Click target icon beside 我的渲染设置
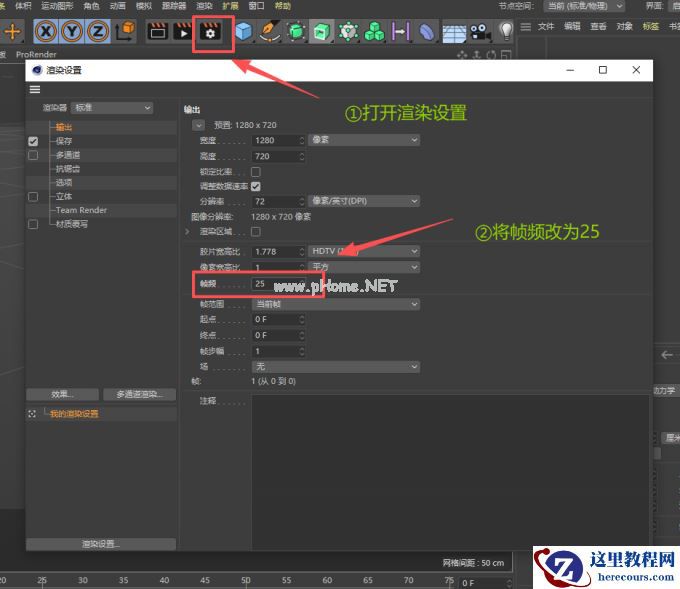This screenshot has width=680, height=589. tap(32, 414)
